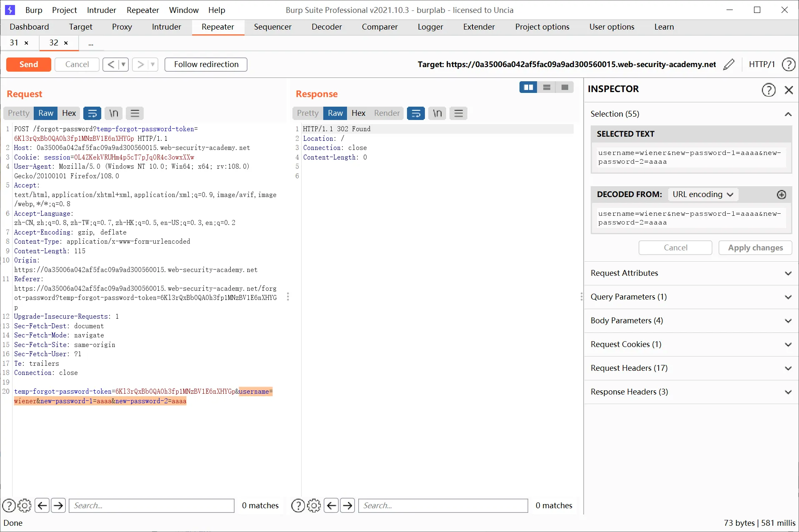799x532 pixels.
Task: Click Apply changes in Inspector
Action: click(755, 248)
